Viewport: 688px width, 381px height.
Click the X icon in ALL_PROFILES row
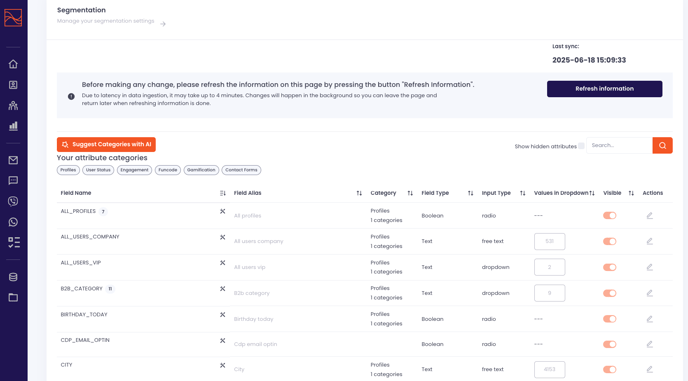tap(222, 212)
